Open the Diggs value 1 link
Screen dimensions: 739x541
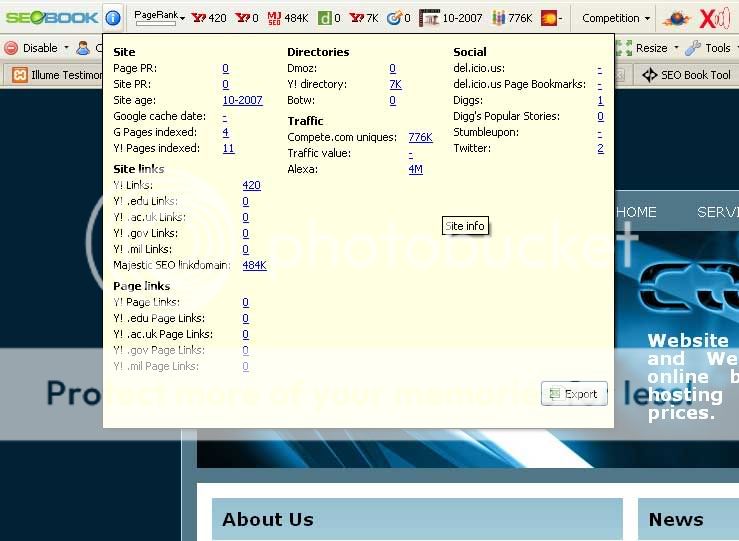coord(600,100)
